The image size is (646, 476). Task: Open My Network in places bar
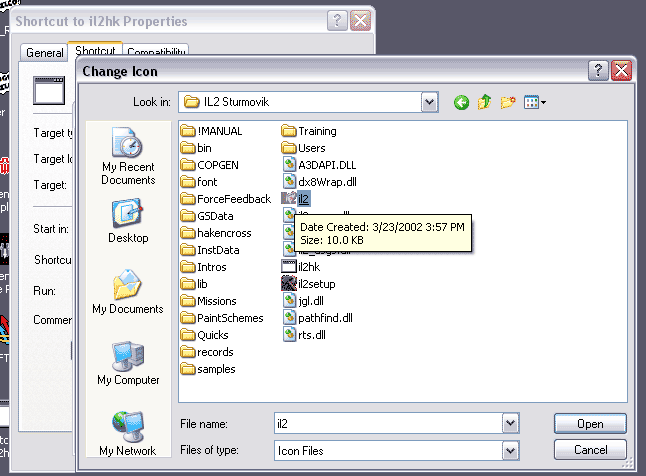(128, 434)
